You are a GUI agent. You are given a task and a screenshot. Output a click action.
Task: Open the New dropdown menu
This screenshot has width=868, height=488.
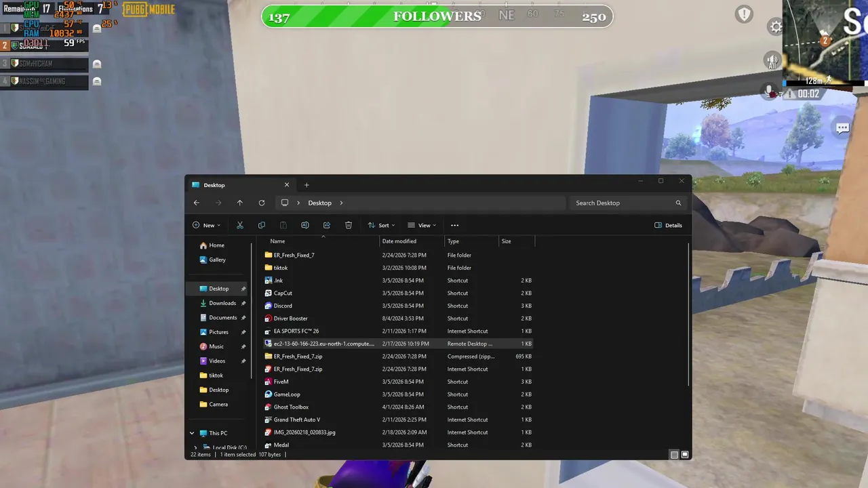pyautogui.click(x=206, y=225)
